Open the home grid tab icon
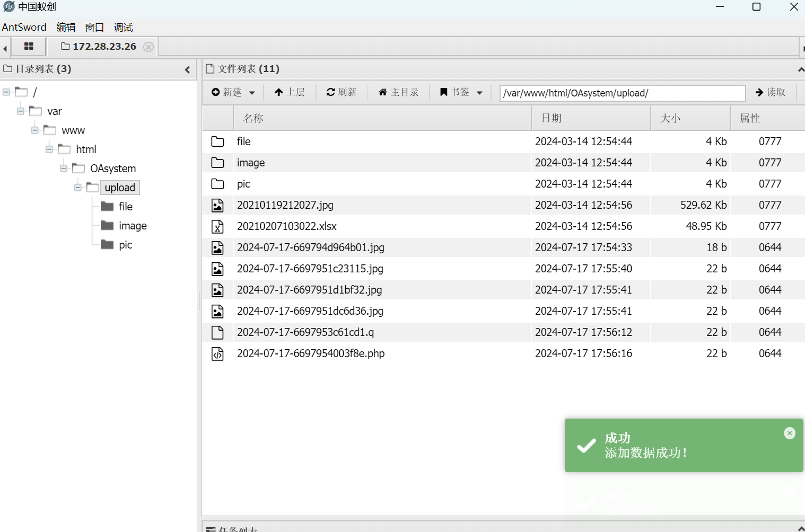 point(29,47)
